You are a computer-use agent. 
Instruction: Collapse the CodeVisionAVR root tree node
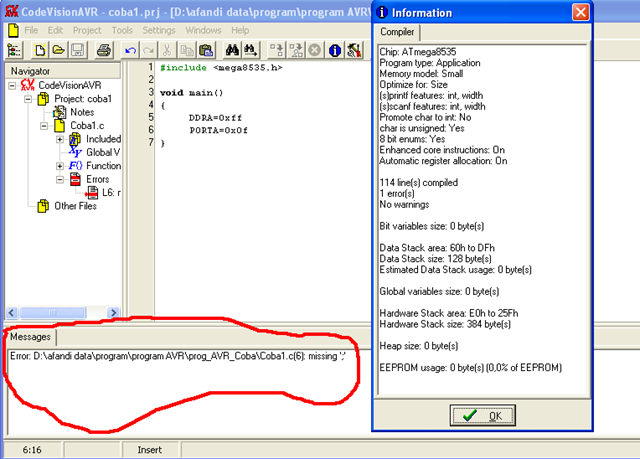pyautogui.click(x=12, y=86)
